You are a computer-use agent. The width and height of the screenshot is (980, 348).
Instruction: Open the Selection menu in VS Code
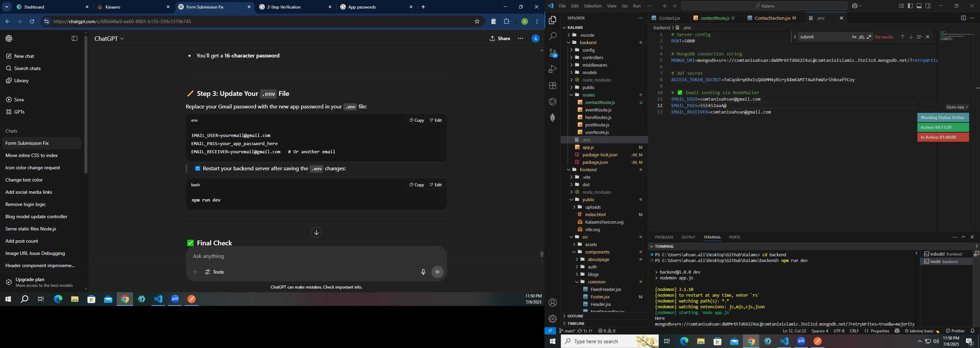coord(593,6)
